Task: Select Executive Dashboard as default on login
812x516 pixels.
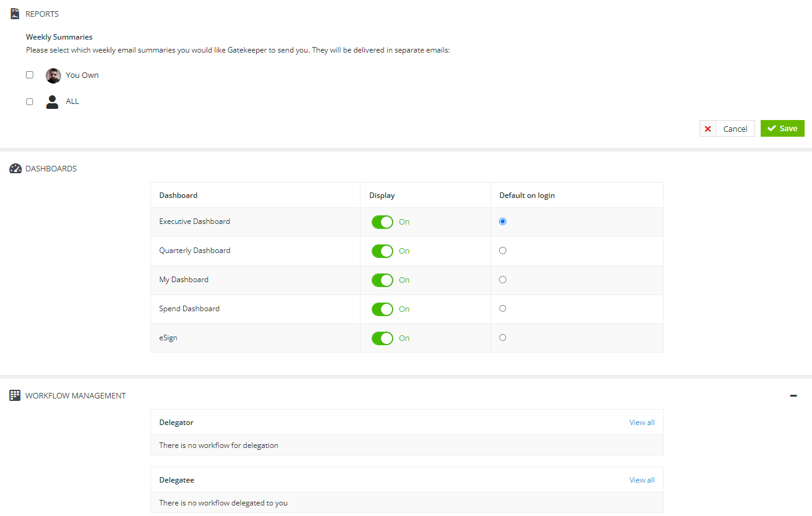Action: click(503, 221)
